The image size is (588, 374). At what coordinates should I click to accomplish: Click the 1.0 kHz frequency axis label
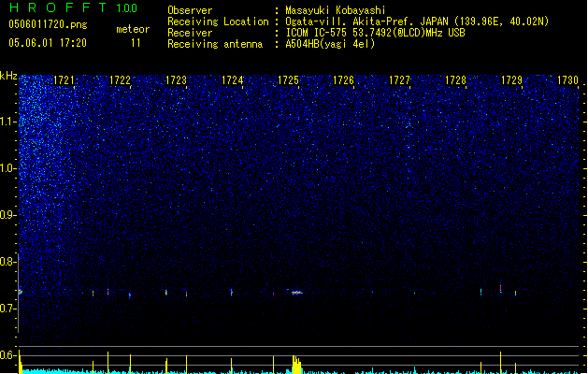tap(7, 168)
